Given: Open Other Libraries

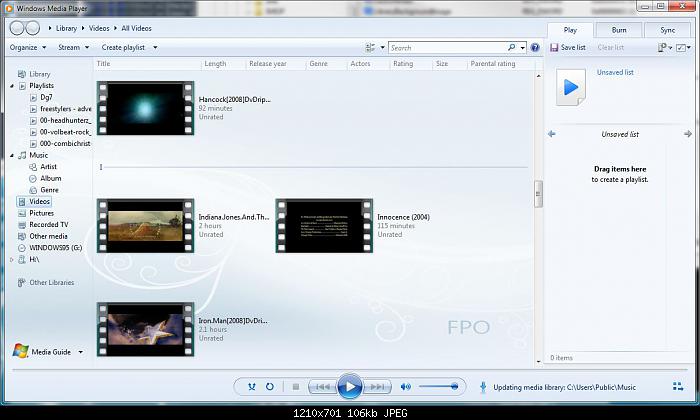Looking at the screenshot, I should [x=46, y=283].
